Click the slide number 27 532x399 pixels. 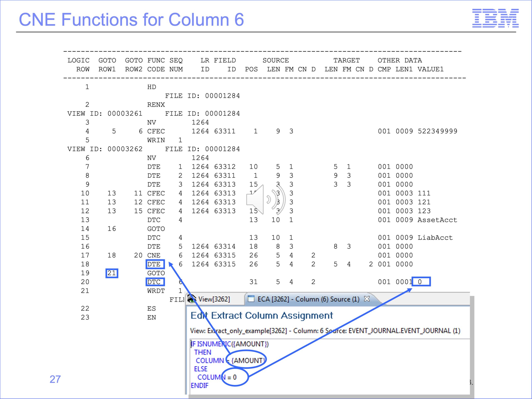click(x=55, y=379)
